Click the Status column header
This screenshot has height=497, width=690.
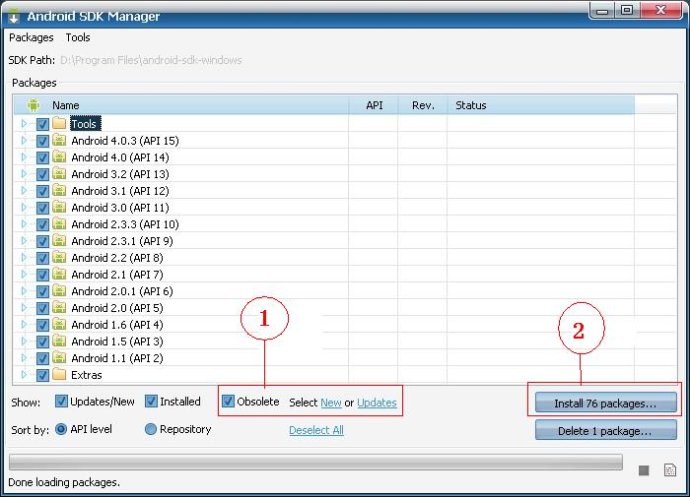(541, 105)
